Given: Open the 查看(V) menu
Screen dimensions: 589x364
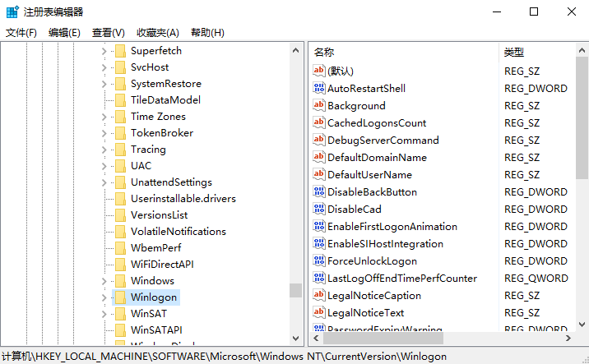Looking at the screenshot, I should (x=109, y=33).
